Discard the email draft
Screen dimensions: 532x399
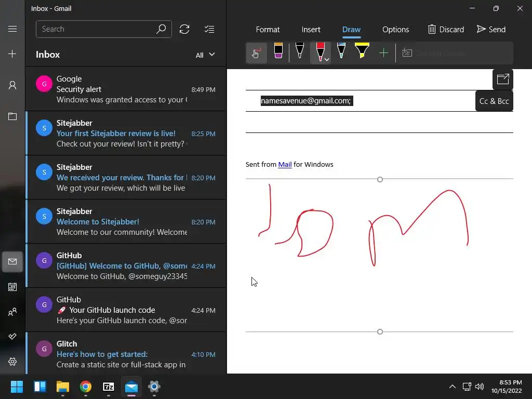[x=446, y=30]
